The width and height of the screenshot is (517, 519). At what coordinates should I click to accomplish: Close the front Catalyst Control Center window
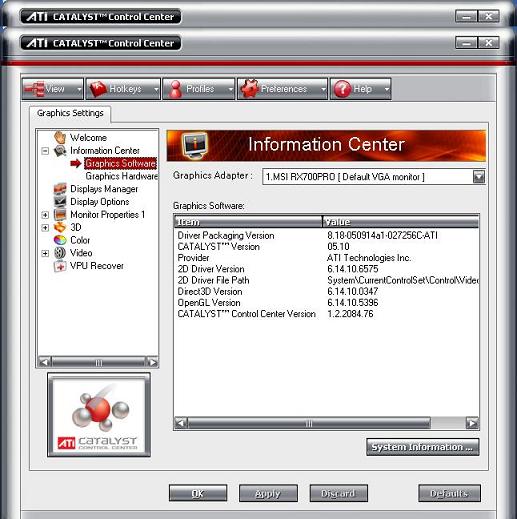point(488,43)
